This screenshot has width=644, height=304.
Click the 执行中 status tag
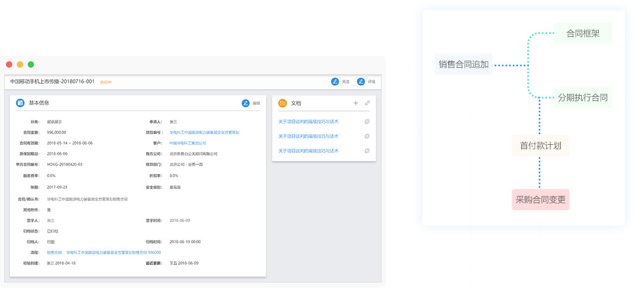click(106, 82)
